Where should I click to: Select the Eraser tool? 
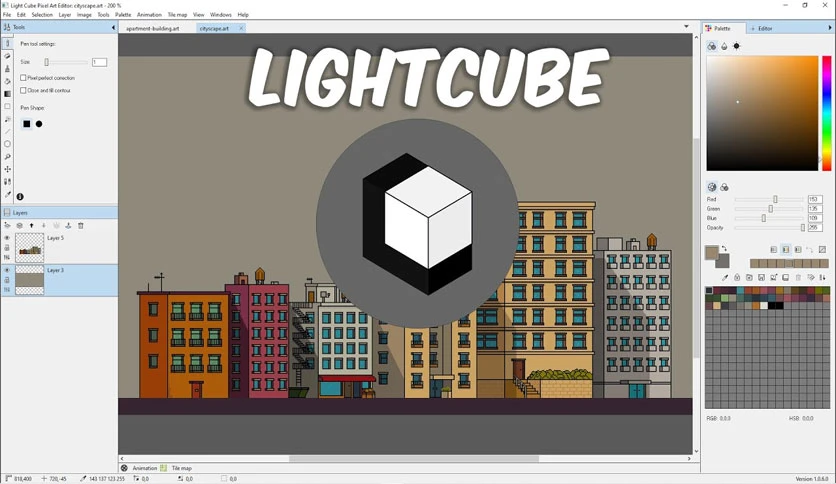pyautogui.click(x=7, y=56)
